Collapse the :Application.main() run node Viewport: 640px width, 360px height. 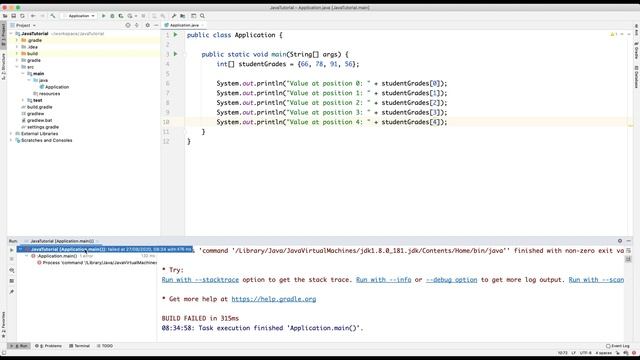pos(27,256)
